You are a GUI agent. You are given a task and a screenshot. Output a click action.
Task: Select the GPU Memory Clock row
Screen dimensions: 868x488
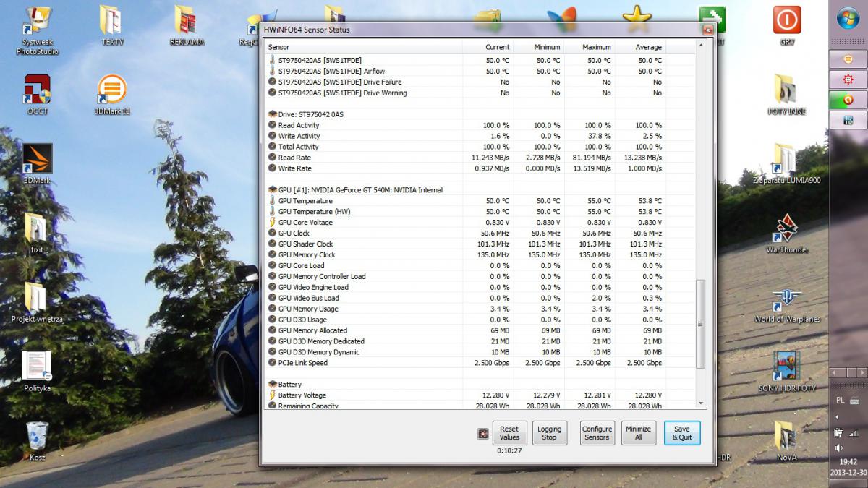coord(481,255)
